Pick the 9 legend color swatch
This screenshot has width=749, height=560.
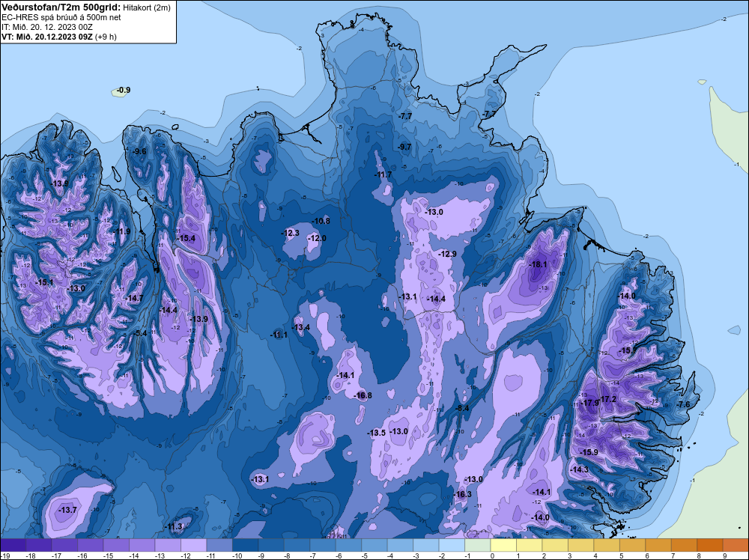[736, 545]
